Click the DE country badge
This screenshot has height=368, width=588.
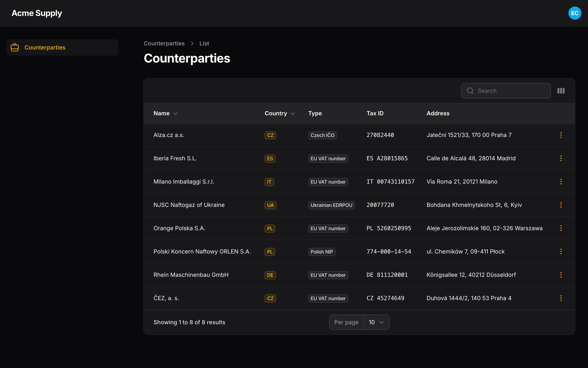(270, 275)
